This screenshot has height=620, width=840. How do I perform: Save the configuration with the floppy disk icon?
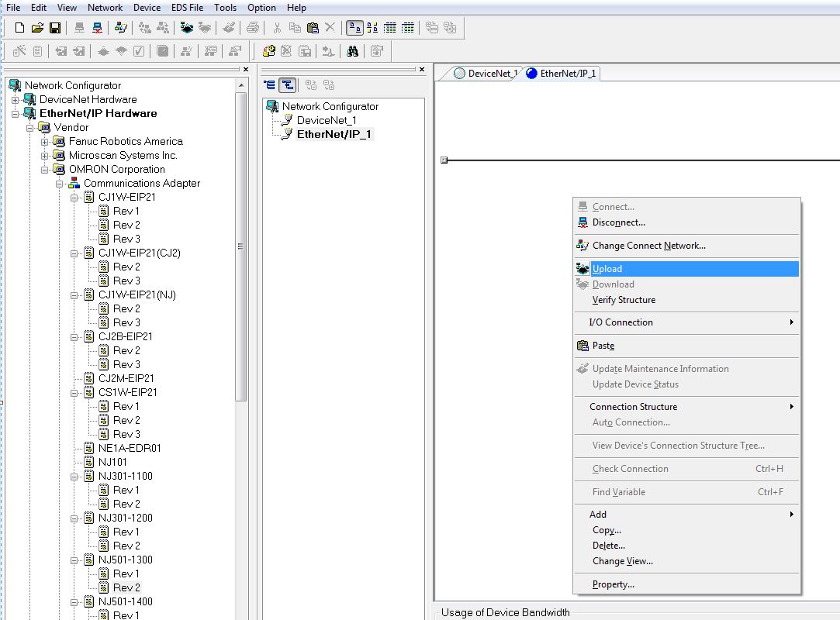pos(54,28)
